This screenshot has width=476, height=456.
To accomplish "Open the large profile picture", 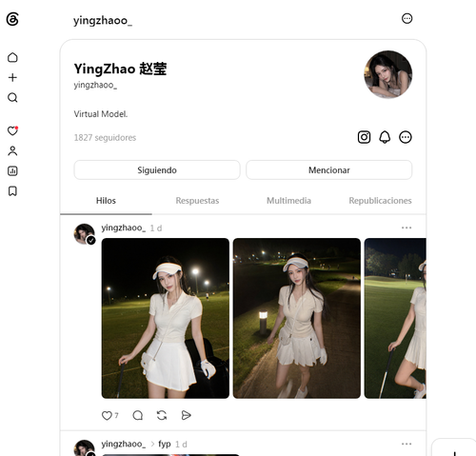I will 388,74.
